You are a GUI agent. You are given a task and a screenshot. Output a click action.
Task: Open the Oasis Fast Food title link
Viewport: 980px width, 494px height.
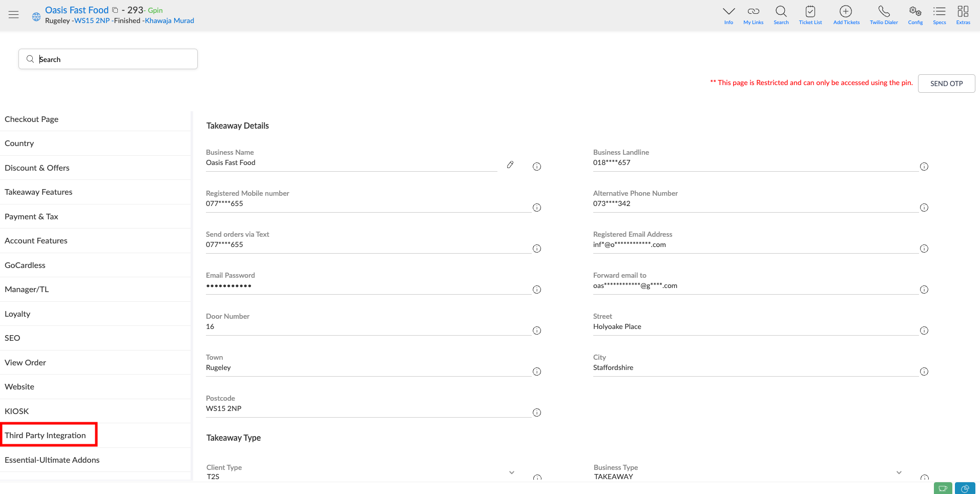77,10
